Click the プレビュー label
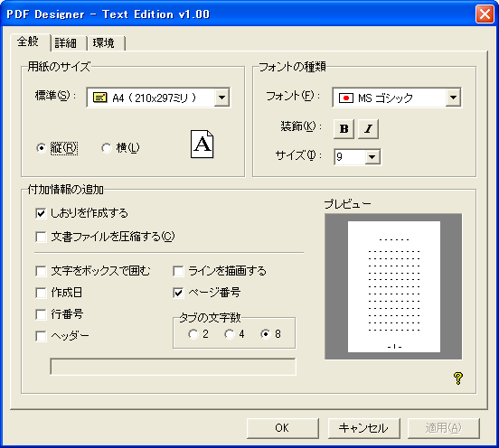The image size is (499, 448). [x=347, y=204]
